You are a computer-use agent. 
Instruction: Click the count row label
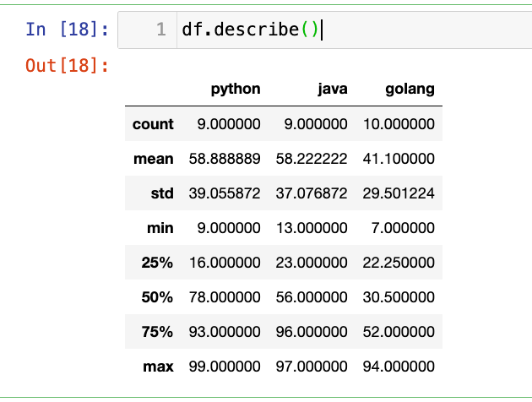click(x=153, y=124)
